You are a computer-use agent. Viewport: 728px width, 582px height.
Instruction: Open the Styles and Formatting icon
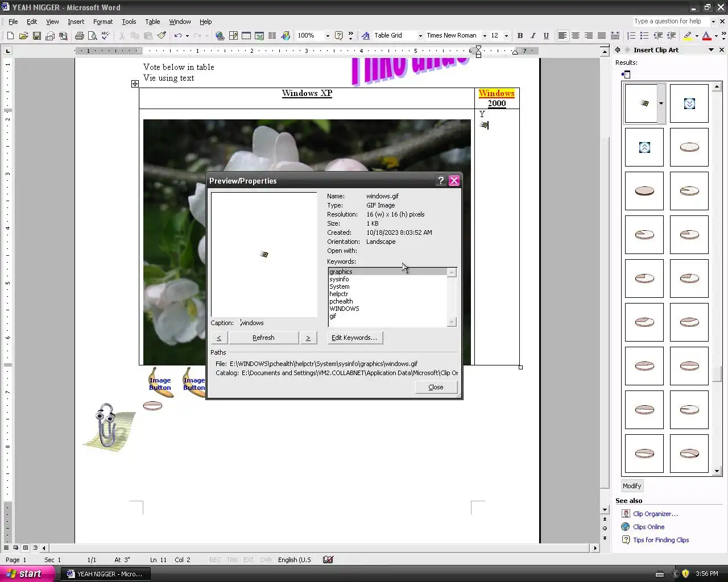pyautogui.click(x=365, y=36)
